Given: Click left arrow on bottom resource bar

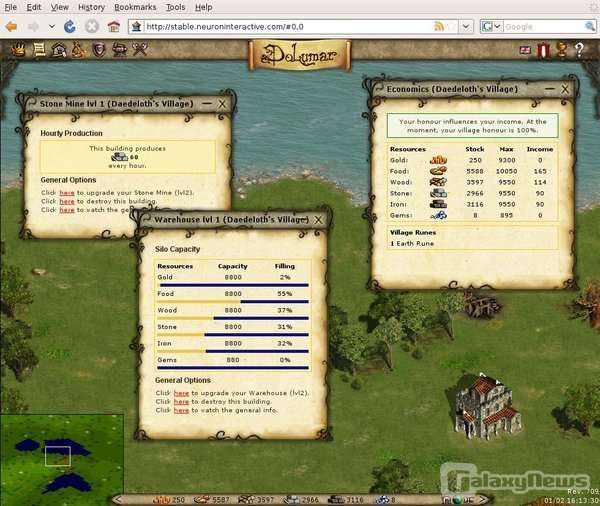Looking at the screenshot, I should [118, 499].
